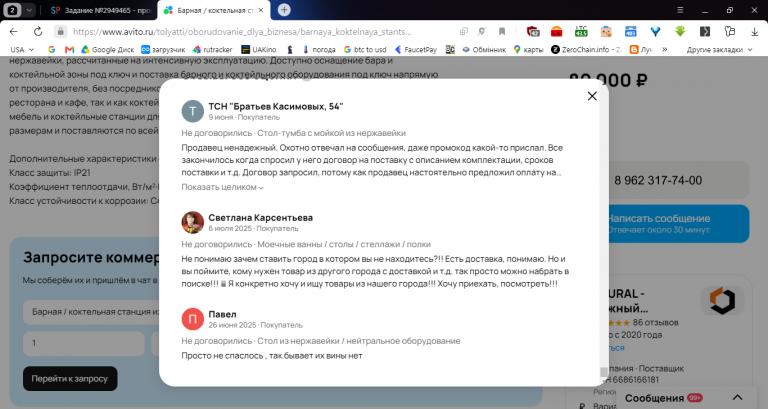Screen dimensions: 768x409
Task: Click the quantity field showing 1
Action: tap(83, 343)
